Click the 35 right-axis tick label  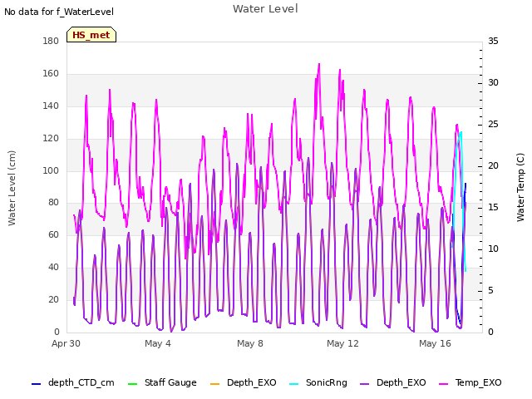click(x=493, y=41)
